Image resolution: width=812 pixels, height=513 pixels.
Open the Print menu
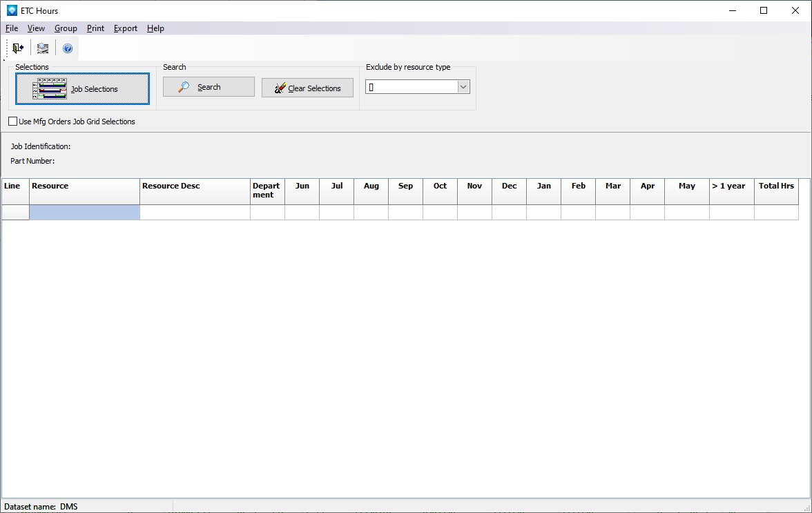coord(95,28)
